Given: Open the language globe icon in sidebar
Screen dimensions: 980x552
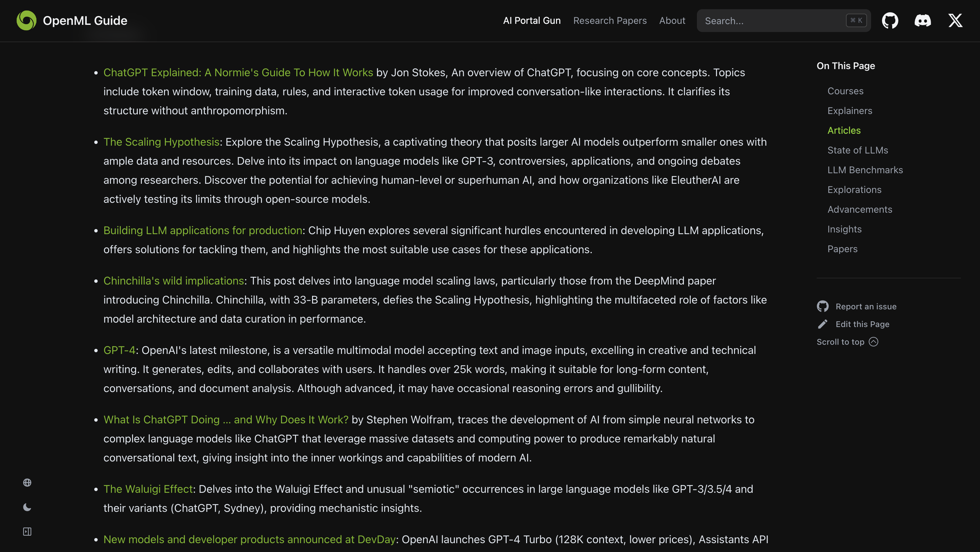Looking at the screenshot, I should click(27, 482).
